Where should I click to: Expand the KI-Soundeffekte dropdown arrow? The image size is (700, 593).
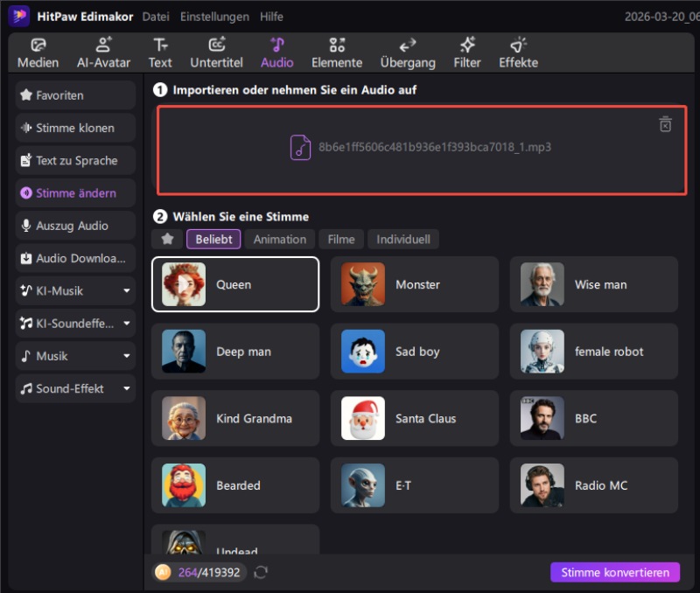coord(127,324)
